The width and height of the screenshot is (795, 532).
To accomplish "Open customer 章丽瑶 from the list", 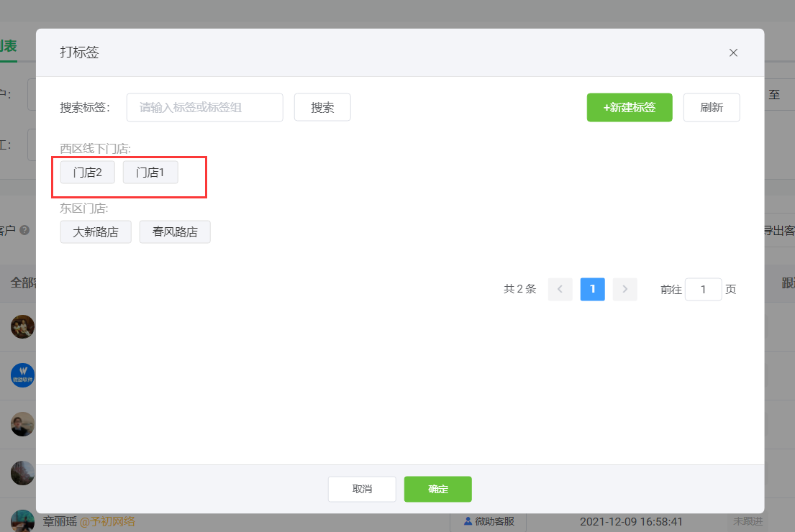I will click(59, 521).
